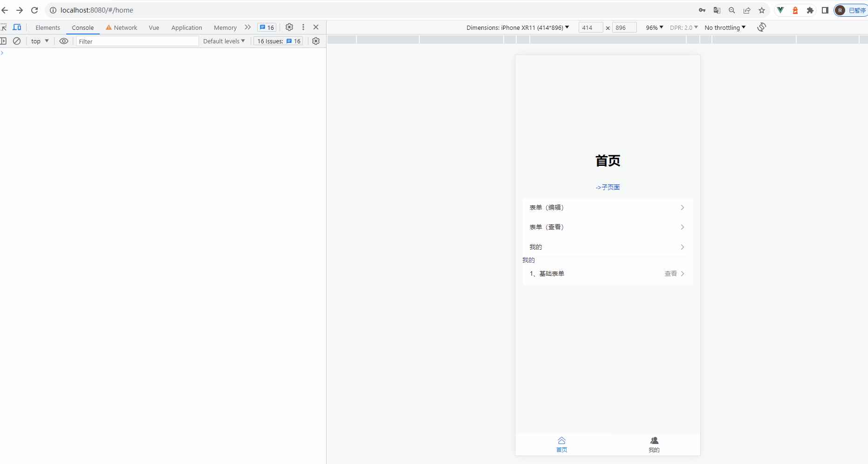This screenshot has width=868, height=464.
Task: Edit the viewport width field 414
Action: (x=591, y=27)
